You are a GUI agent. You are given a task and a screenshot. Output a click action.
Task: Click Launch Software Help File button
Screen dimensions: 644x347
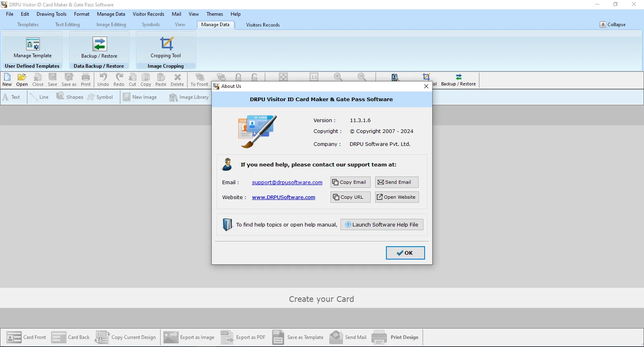pos(382,224)
